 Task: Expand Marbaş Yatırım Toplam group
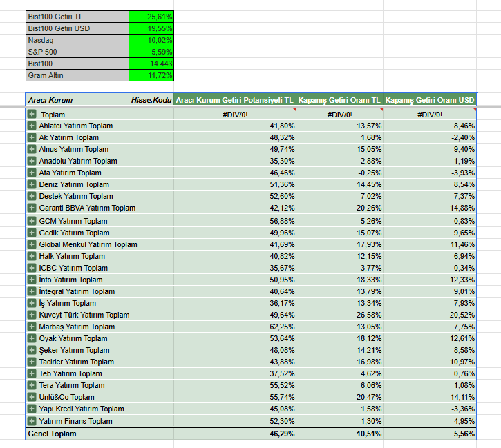(x=32, y=327)
